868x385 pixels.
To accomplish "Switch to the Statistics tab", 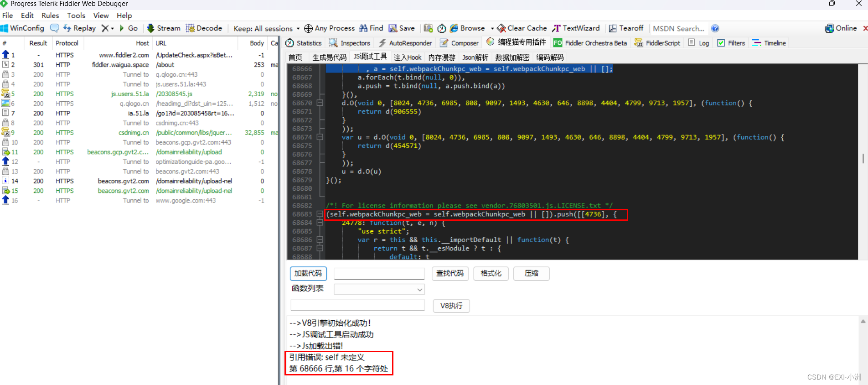I will (304, 43).
